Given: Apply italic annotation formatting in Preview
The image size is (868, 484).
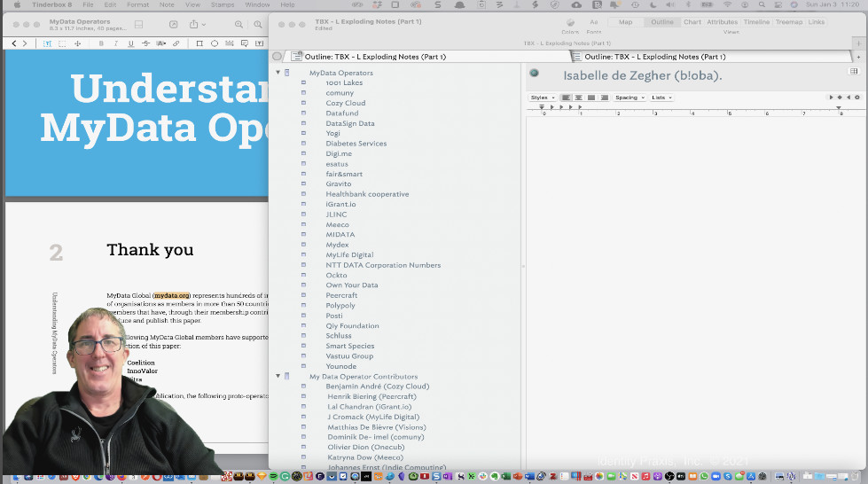Looking at the screenshot, I should 115,43.
